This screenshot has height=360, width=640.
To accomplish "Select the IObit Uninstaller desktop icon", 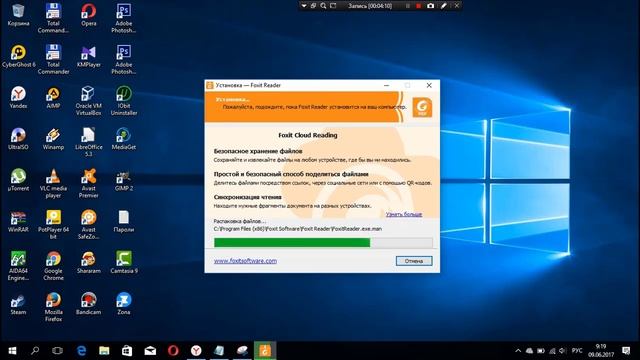I will click(124, 100).
